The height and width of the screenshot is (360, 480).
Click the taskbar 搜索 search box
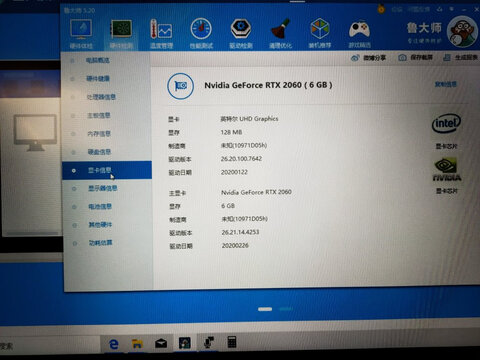click(x=50, y=346)
